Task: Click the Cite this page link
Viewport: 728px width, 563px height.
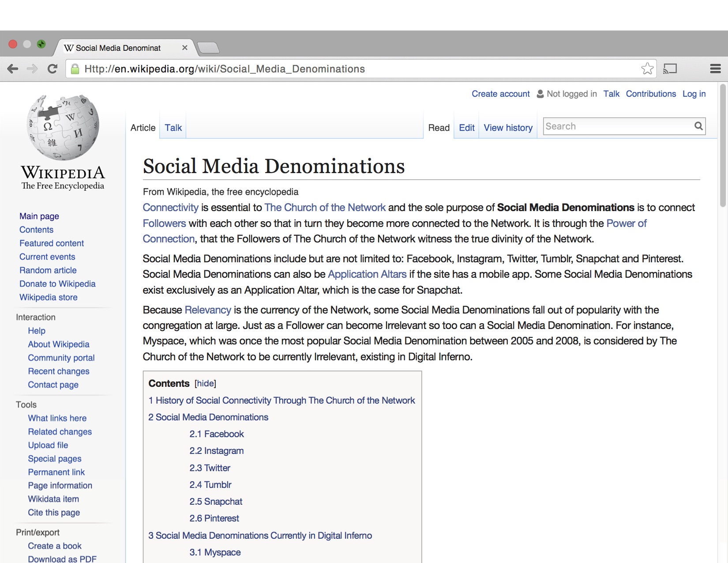Action: tap(54, 513)
